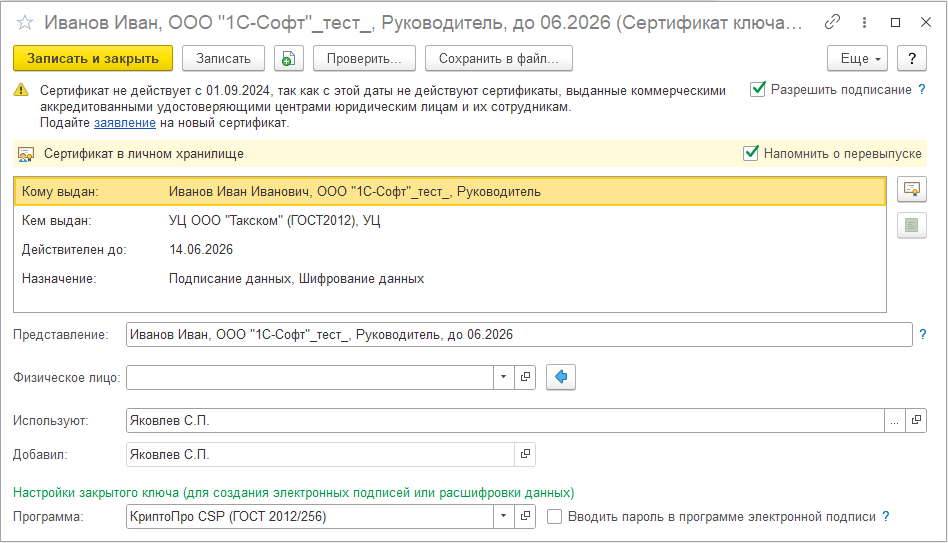Copy link using the chain icon

(x=832, y=22)
